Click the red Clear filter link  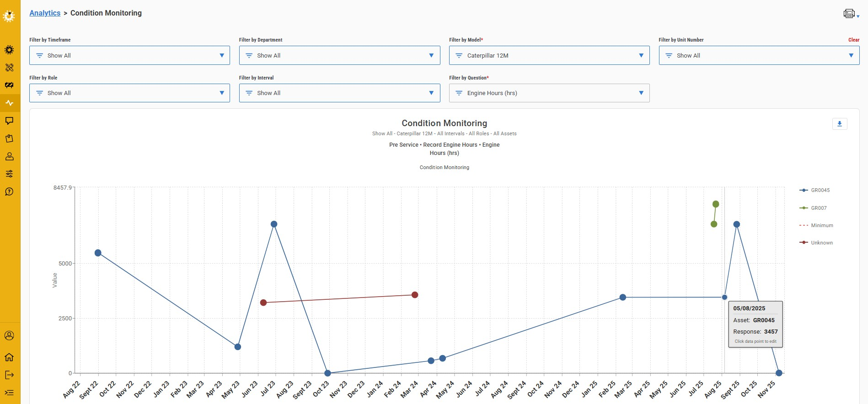853,40
